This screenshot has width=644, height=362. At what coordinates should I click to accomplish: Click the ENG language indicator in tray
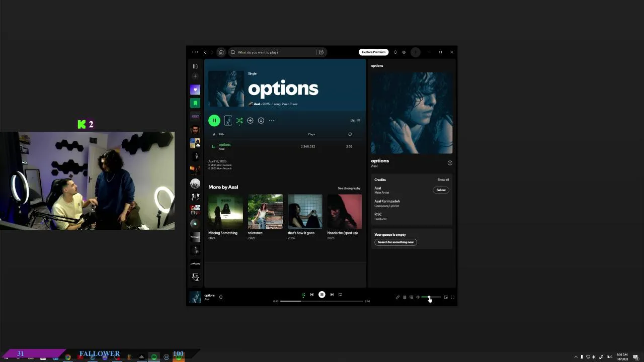[610, 357]
